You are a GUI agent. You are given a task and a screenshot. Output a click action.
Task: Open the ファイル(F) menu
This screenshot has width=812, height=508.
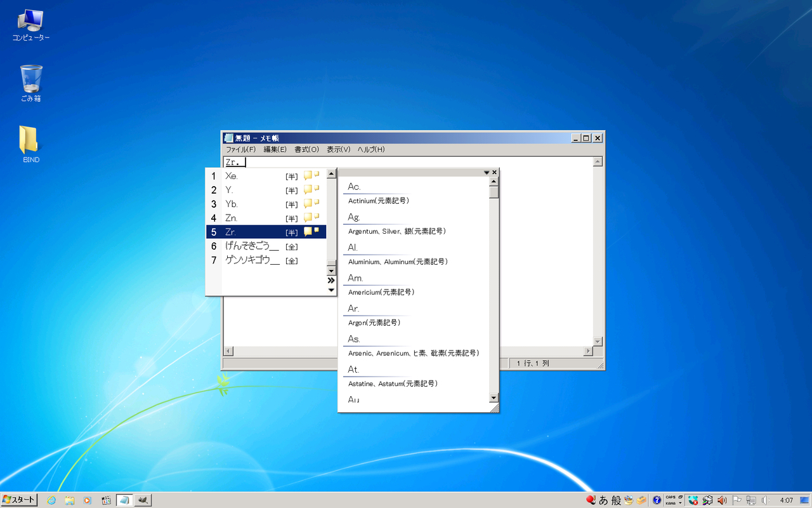240,149
